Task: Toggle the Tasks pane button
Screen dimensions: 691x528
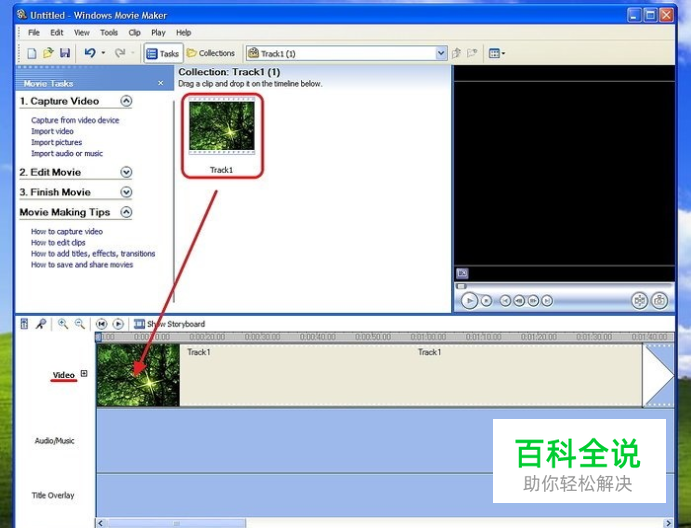Action: click(x=163, y=53)
